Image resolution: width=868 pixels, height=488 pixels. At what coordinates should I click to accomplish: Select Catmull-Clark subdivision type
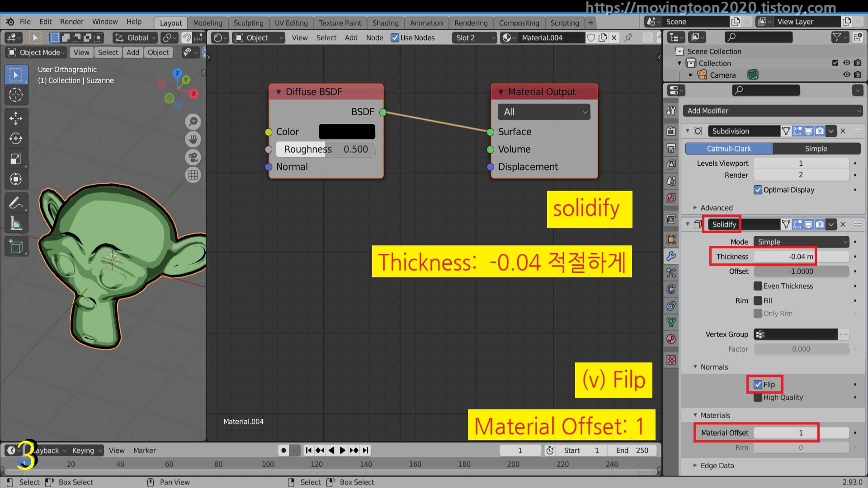729,149
